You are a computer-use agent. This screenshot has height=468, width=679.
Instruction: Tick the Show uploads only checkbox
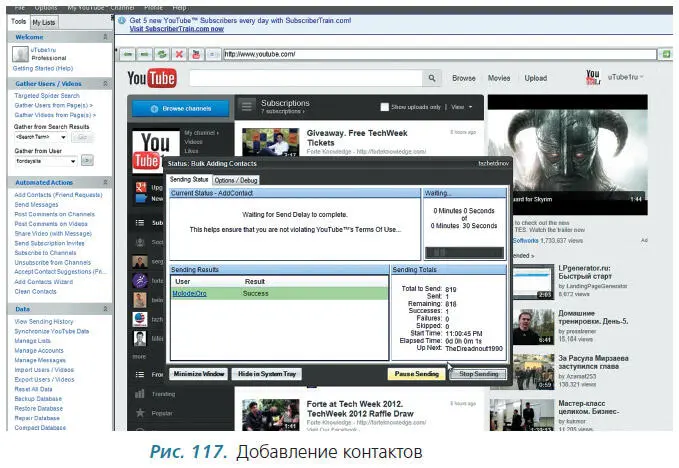[384, 107]
